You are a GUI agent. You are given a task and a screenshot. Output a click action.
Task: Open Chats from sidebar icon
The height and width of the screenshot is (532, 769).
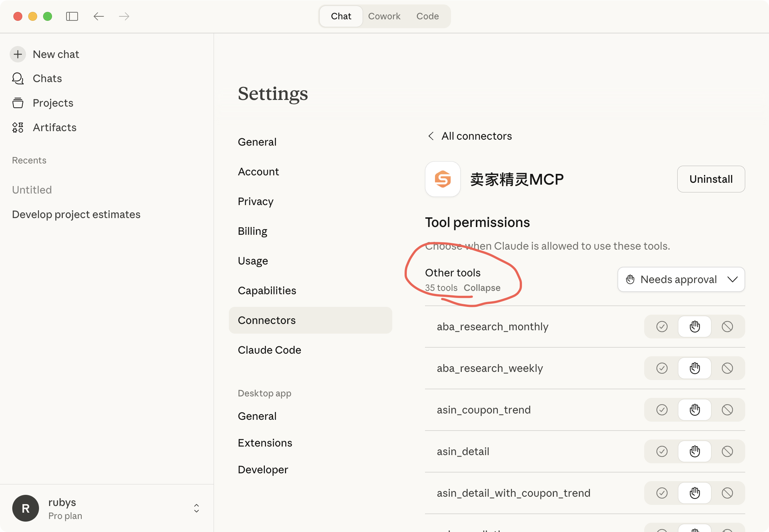[18, 78]
